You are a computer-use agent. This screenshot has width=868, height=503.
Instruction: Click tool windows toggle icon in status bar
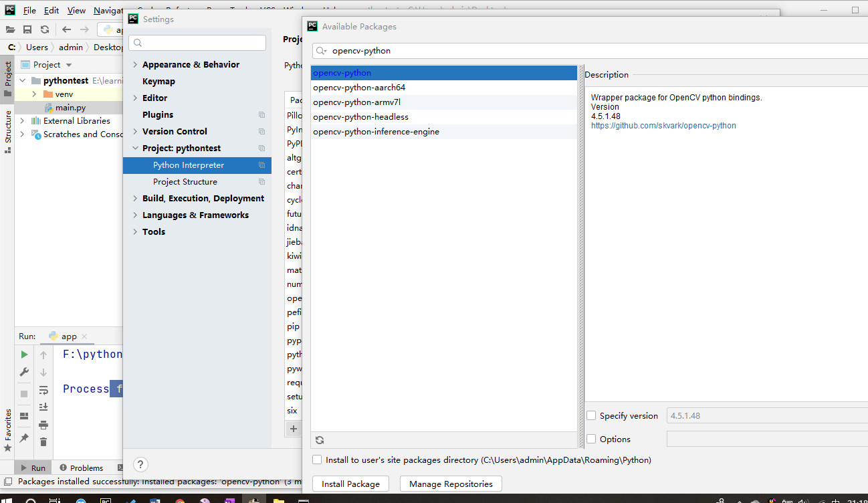click(8, 481)
